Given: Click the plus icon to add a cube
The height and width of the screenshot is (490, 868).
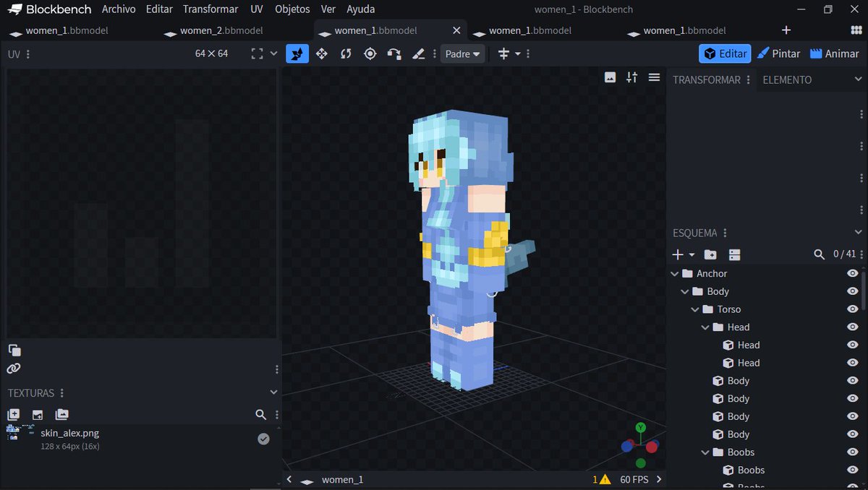Looking at the screenshot, I should point(678,254).
